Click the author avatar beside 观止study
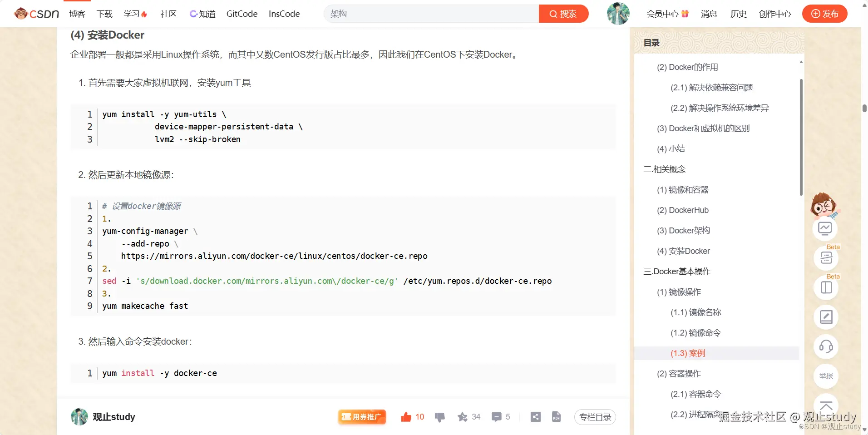Viewport: 868px width, 435px height. pyautogui.click(x=79, y=417)
